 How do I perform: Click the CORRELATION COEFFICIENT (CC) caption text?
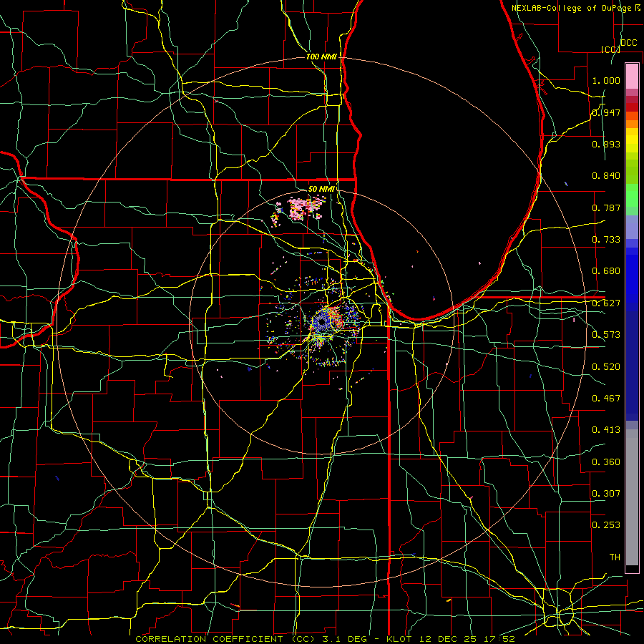coord(225,639)
